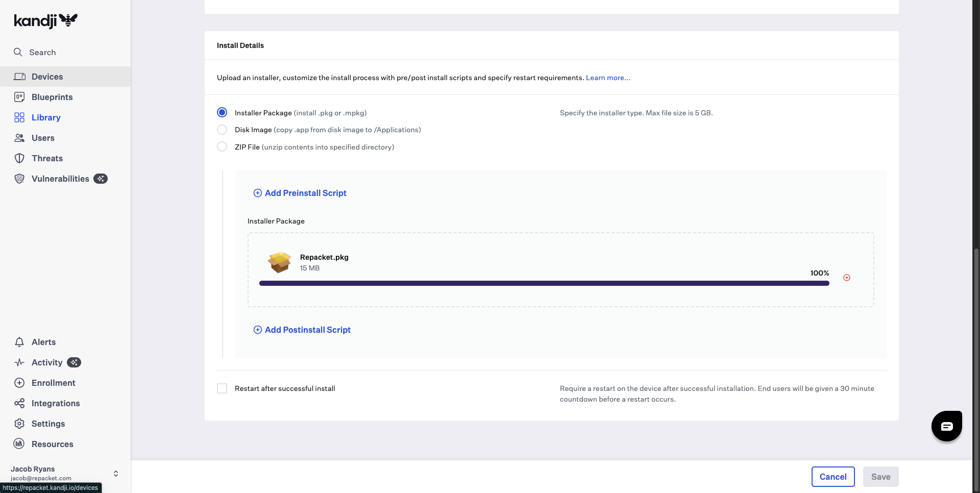Click the Kandji bee logo
The image size is (980, 493).
(68, 20)
